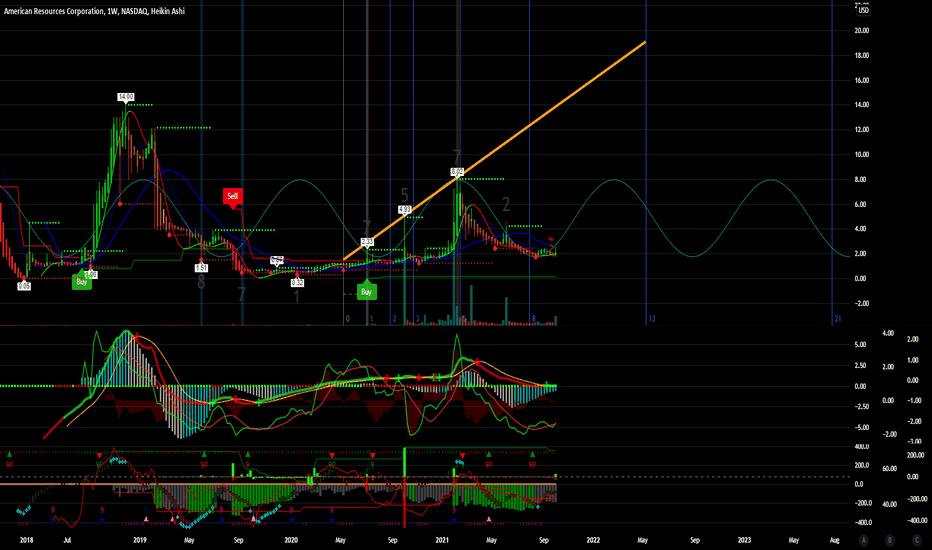Viewport: 932px width, 550px height.
Task: Click the 2023 label on time axis
Action: (744, 540)
